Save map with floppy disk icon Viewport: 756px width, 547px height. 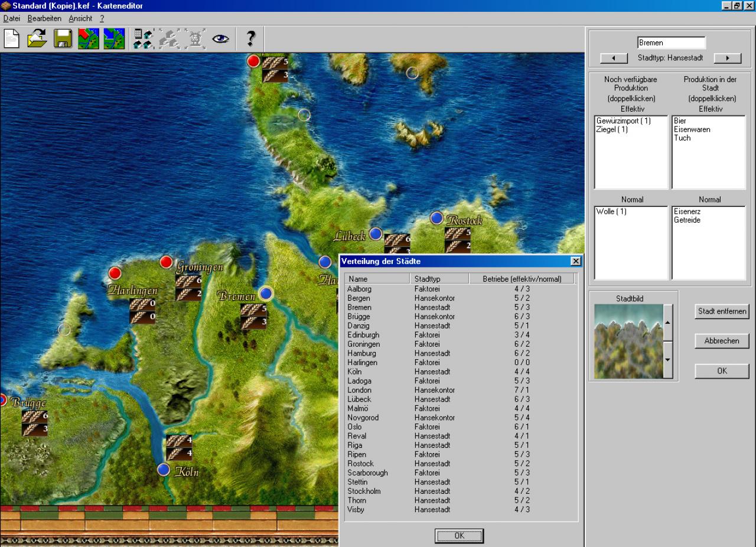point(63,39)
